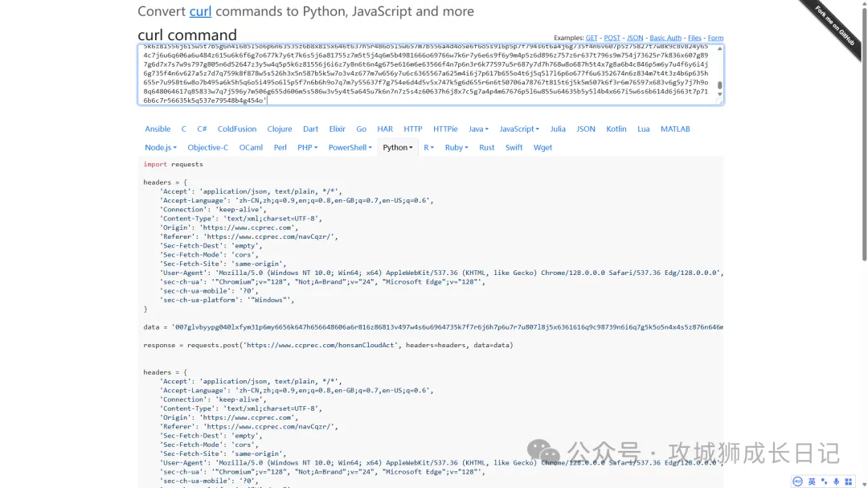Switch output to Wget

tap(543, 147)
